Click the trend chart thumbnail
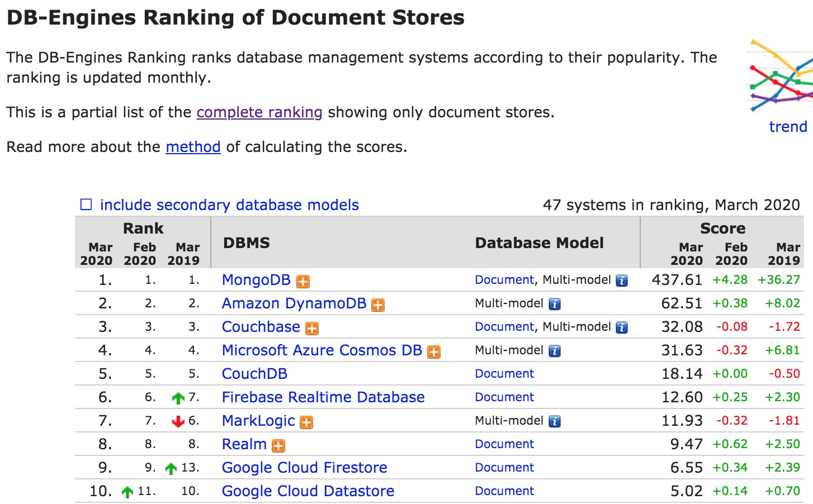The image size is (813, 504). tap(780, 75)
